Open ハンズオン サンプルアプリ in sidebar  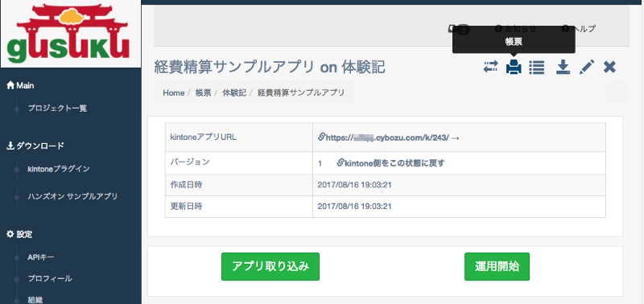[x=72, y=196]
